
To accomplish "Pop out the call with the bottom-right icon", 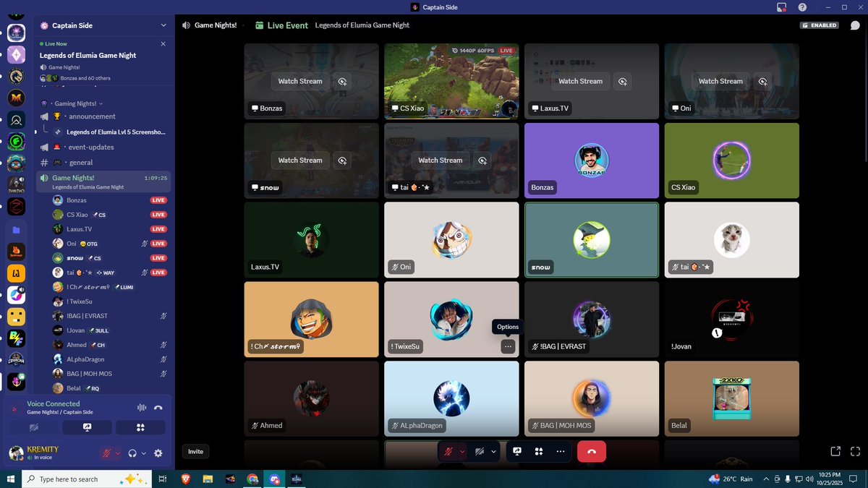I will 835,451.
